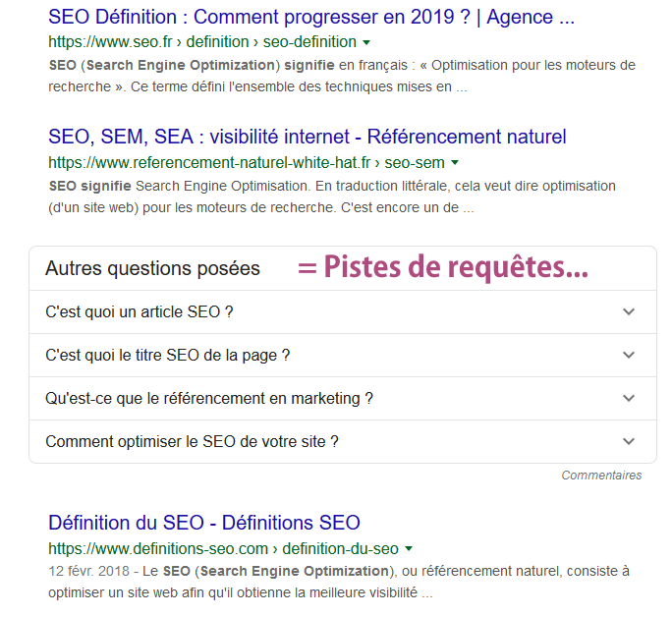Click the question 'C'est quoi un article SEO ?'

click(140, 311)
